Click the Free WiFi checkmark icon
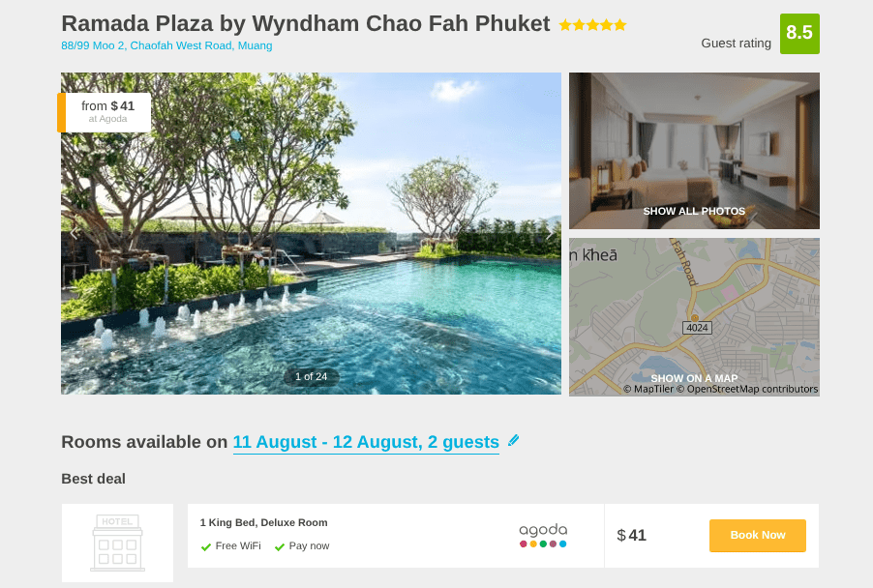The image size is (873, 588). [206, 546]
